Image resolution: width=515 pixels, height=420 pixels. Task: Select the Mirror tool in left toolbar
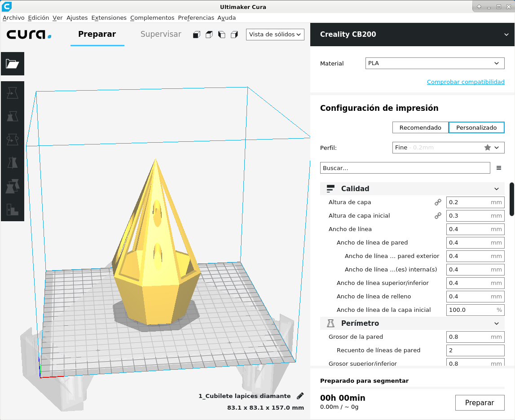[13, 163]
